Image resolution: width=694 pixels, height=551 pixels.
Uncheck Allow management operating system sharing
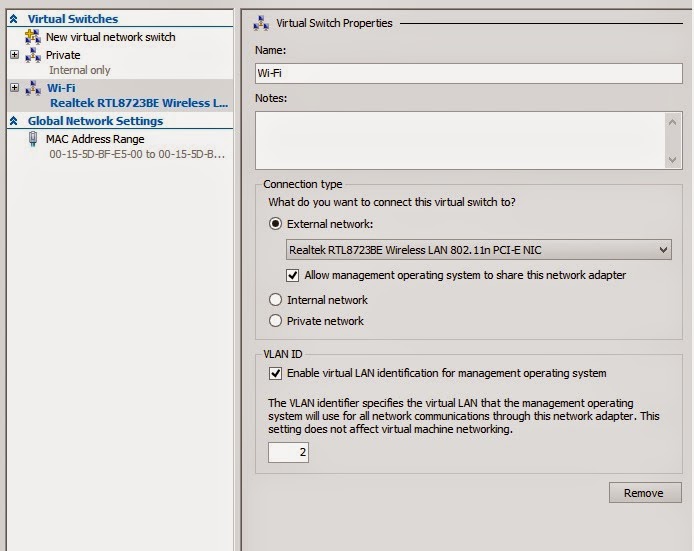click(x=293, y=275)
